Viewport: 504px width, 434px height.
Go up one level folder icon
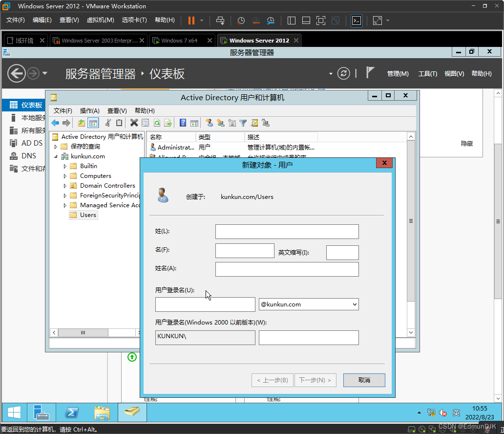(82, 123)
